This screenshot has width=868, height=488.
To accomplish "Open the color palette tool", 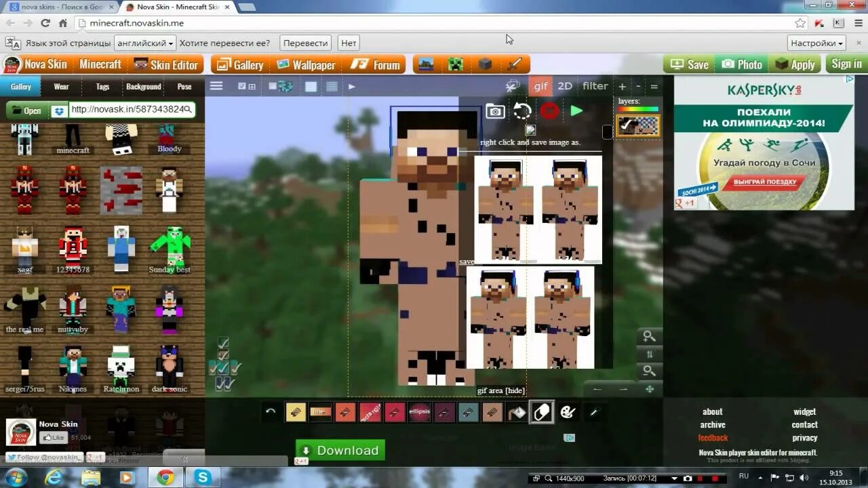I will click(x=568, y=411).
